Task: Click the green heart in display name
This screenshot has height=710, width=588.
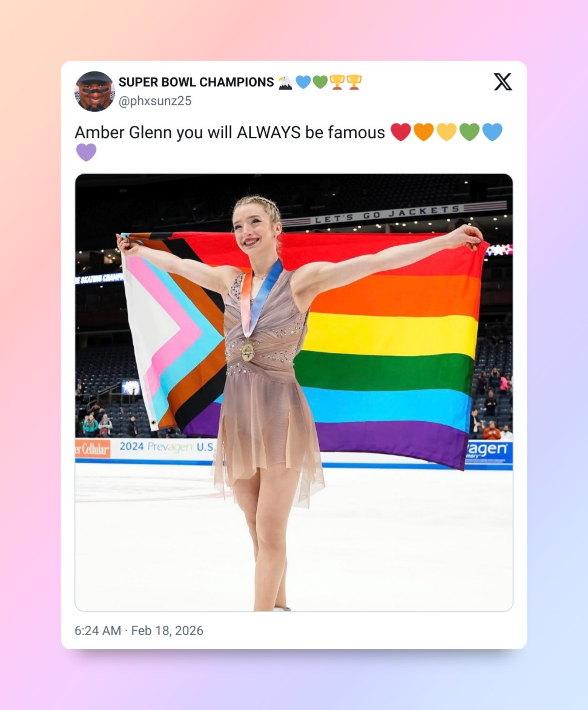Action: coord(320,82)
